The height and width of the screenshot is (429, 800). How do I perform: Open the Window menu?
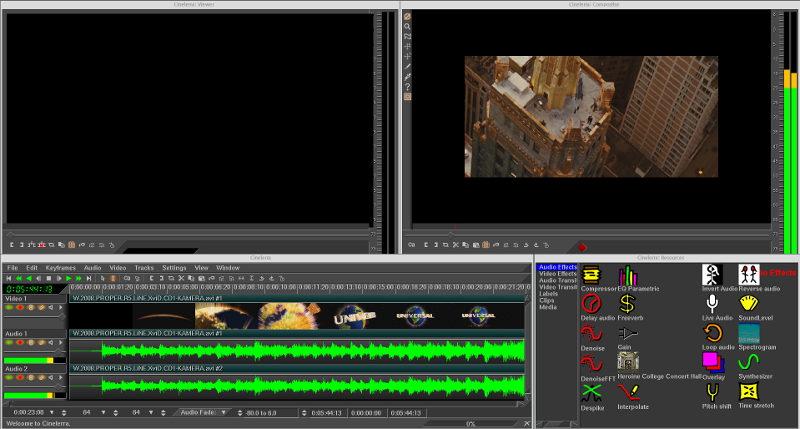click(x=228, y=268)
